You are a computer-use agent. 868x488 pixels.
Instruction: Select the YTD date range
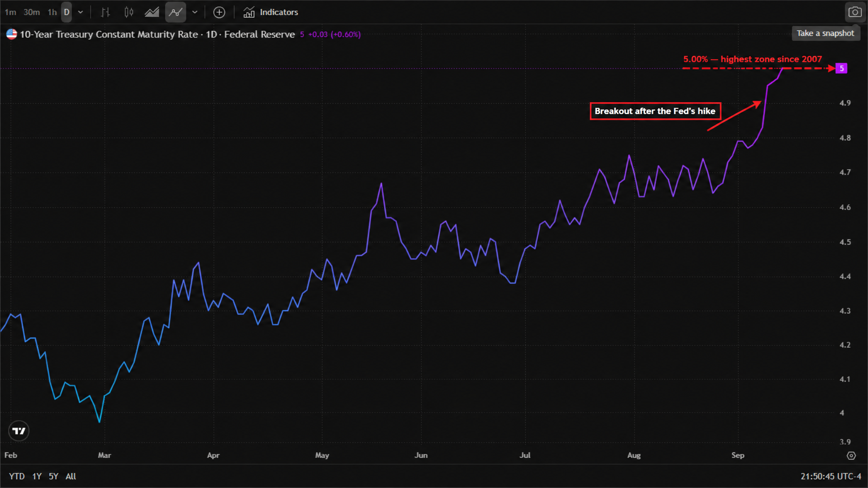coord(17,476)
